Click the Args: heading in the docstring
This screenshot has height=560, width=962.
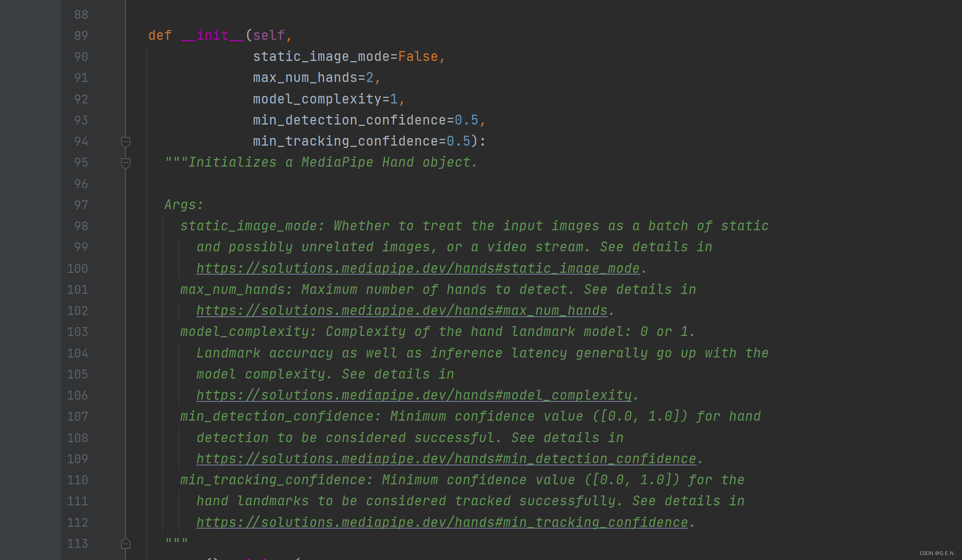[184, 205]
